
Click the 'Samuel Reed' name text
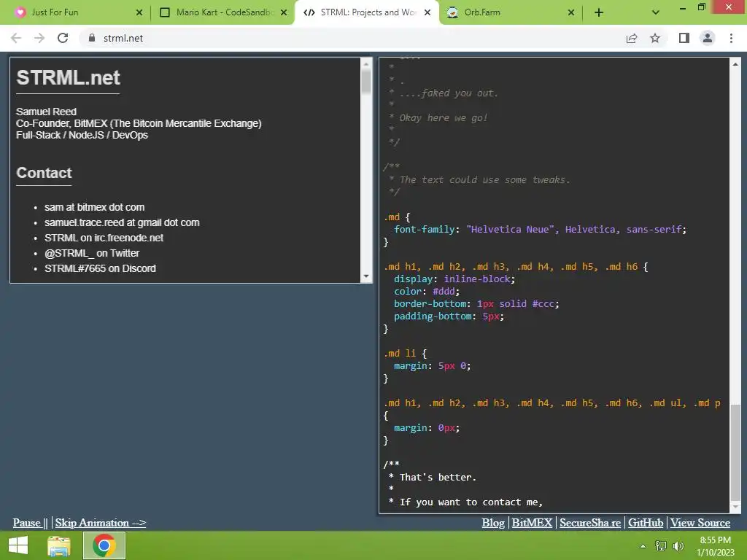point(46,112)
